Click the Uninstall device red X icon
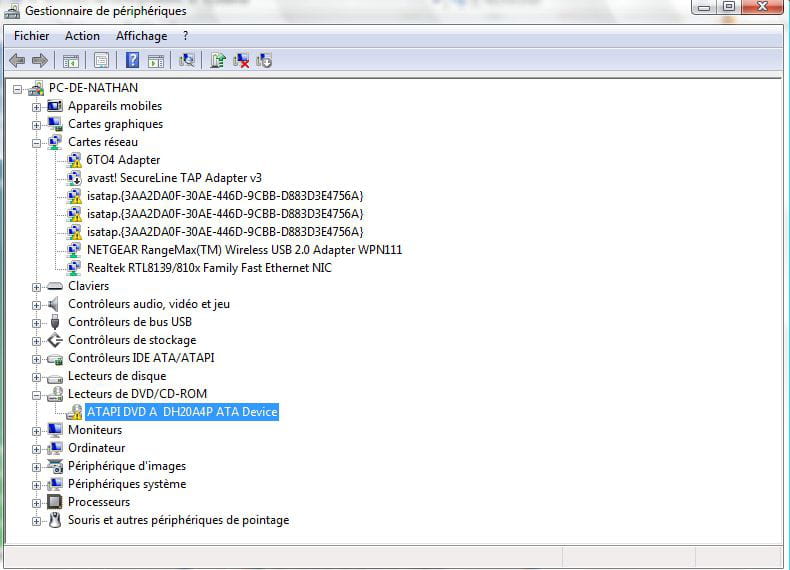This screenshot has height=570, width=790. pyautogui.click(x=241, y=61)
